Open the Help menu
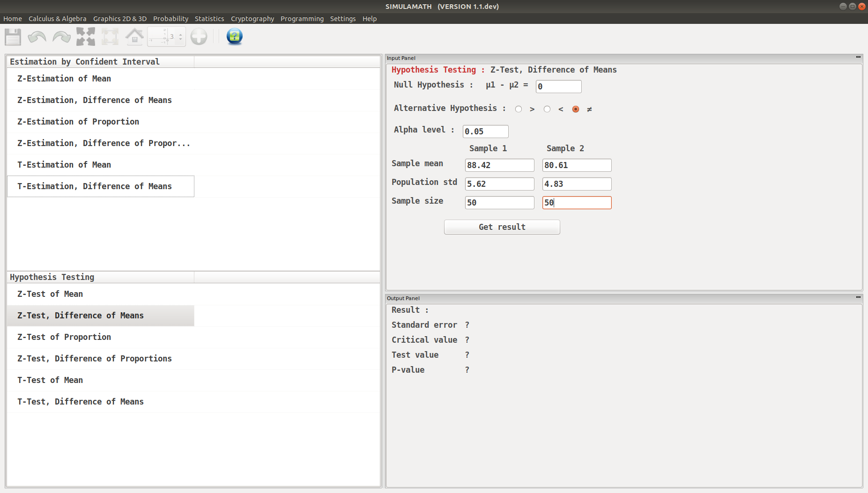 tap(370, 19)
